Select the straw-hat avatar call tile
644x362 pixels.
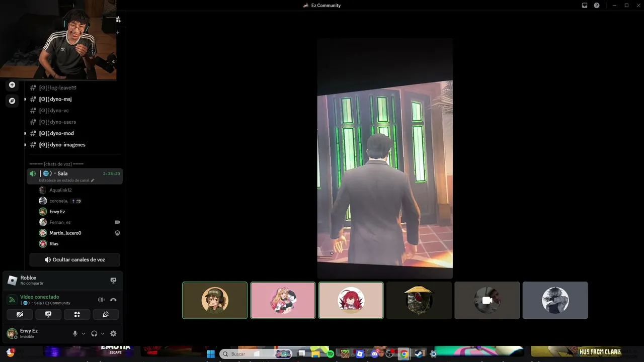coord(419,300)
